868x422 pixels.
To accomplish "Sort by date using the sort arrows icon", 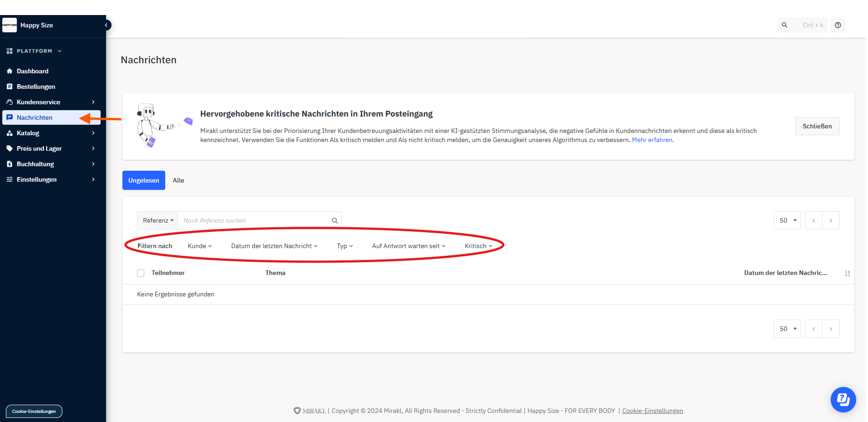I will click(847, 273).
